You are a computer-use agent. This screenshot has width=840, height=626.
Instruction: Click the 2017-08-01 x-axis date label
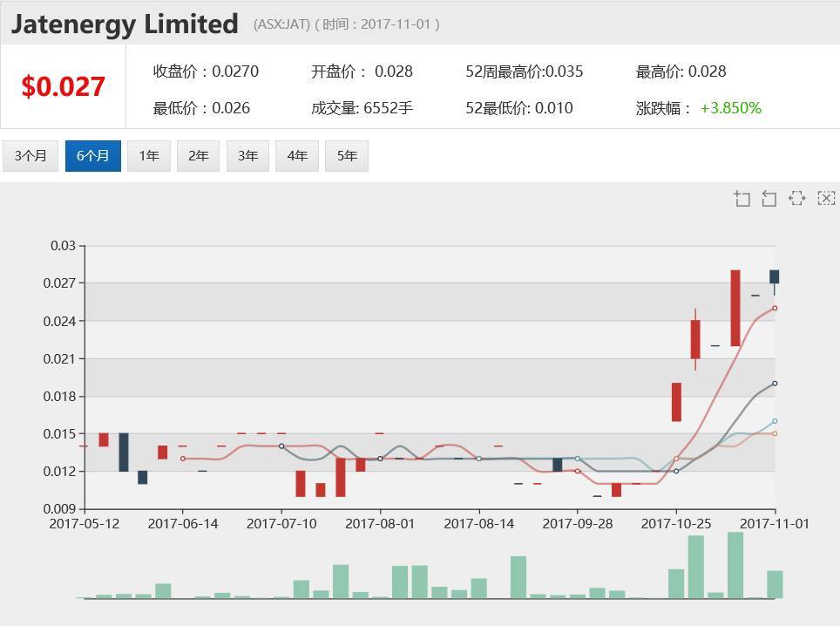(380, 524)
